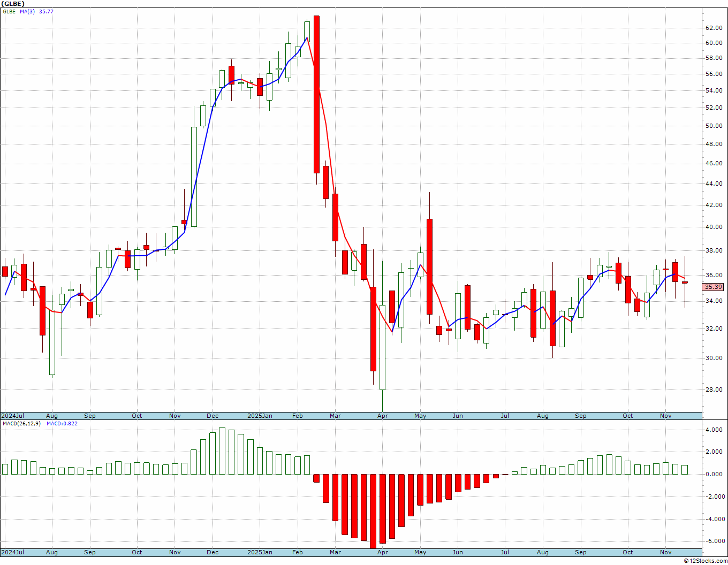Click 2025Jan on the MACD panel date axis
Image resolution: width=728 pixels, height=565 pixels.
(260, 552)
